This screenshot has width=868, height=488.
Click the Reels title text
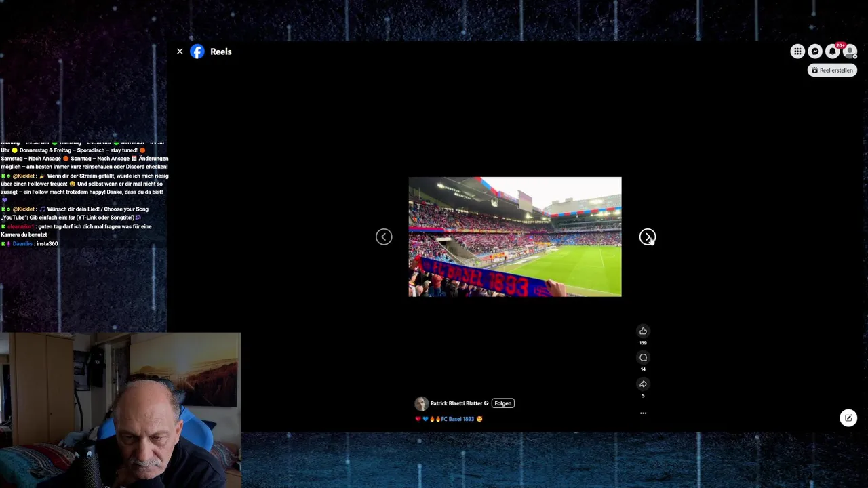point(221,52)
